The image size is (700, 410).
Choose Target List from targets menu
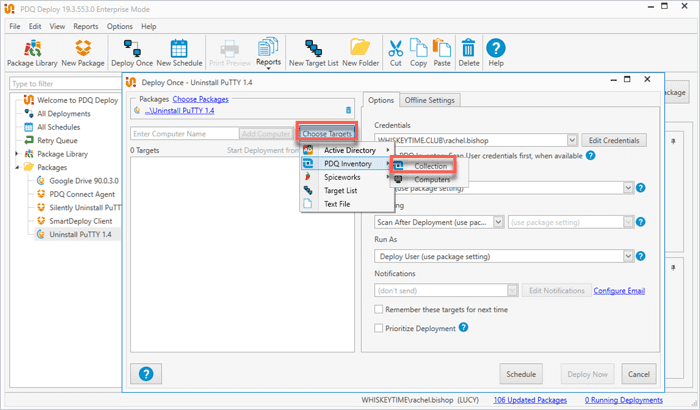point(347,190)
